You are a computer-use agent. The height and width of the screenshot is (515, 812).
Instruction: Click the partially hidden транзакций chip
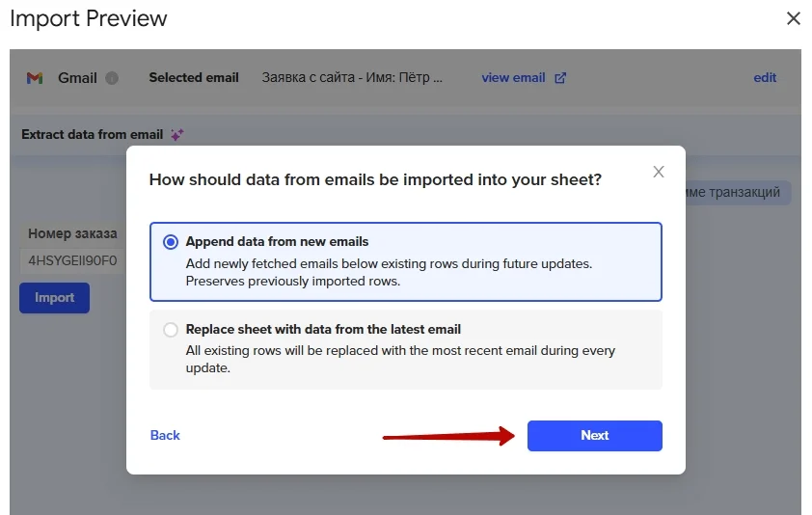[737, 193]
